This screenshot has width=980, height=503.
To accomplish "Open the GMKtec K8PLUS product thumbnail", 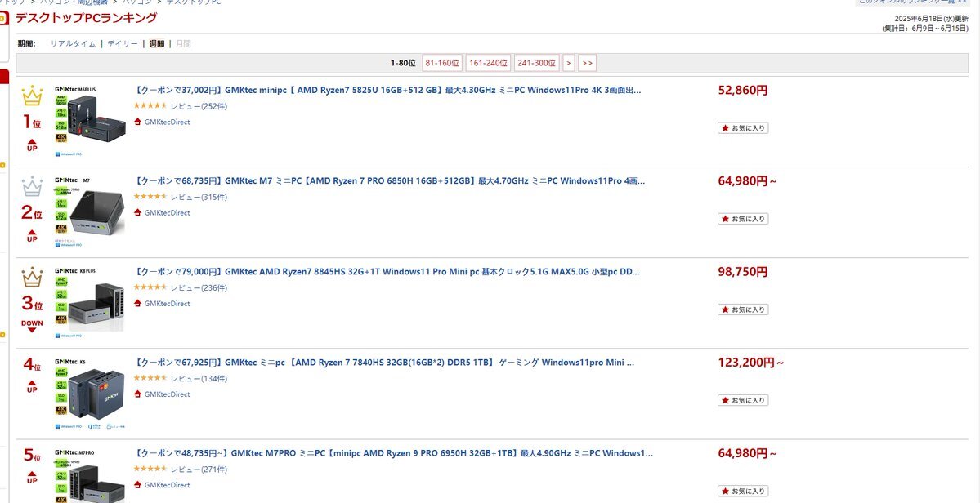I will point(90,303).
